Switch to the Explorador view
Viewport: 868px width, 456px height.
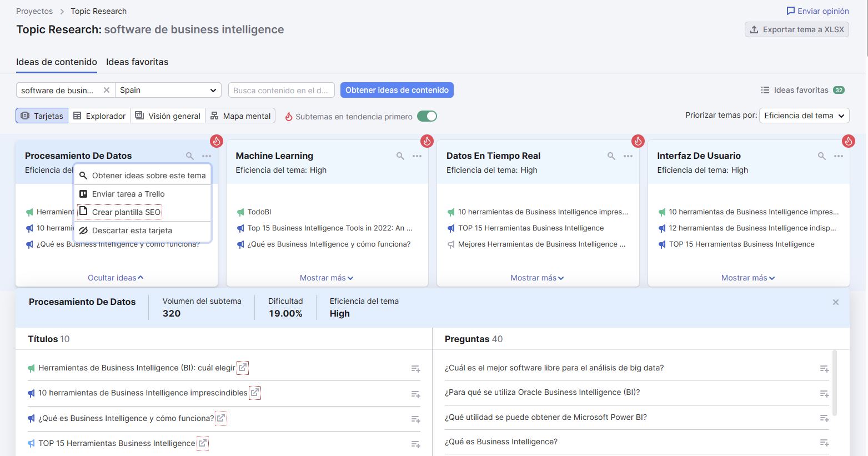pos(99,116)
